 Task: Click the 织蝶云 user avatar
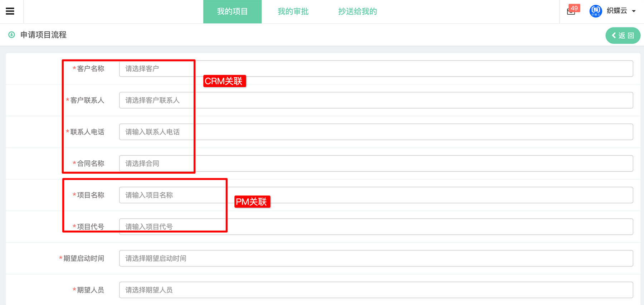pos(596,11)
